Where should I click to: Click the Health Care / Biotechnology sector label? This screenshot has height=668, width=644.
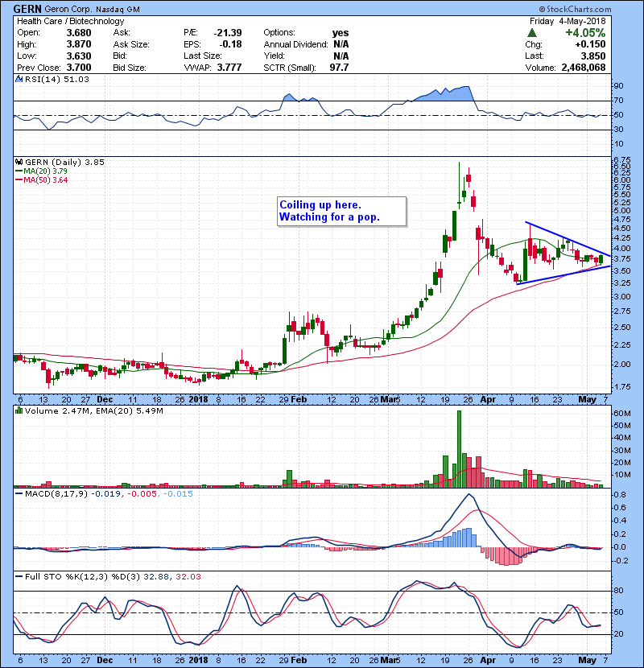(x=70, y=21)
